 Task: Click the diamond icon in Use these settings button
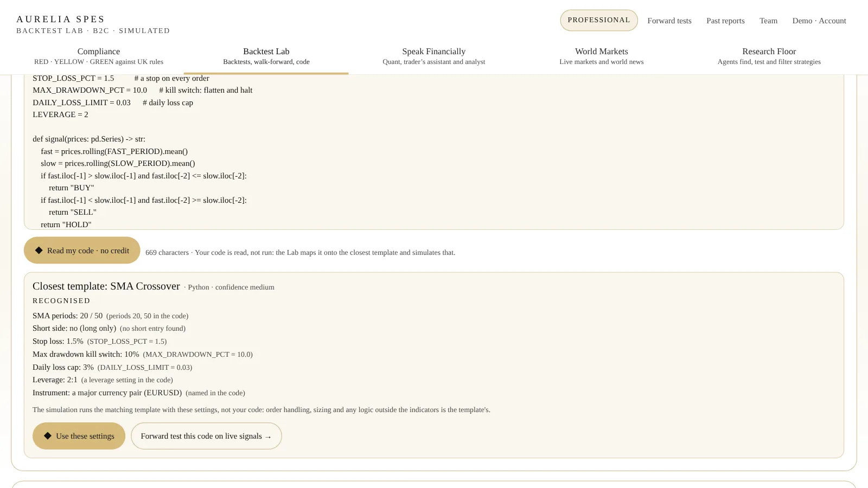48,436
